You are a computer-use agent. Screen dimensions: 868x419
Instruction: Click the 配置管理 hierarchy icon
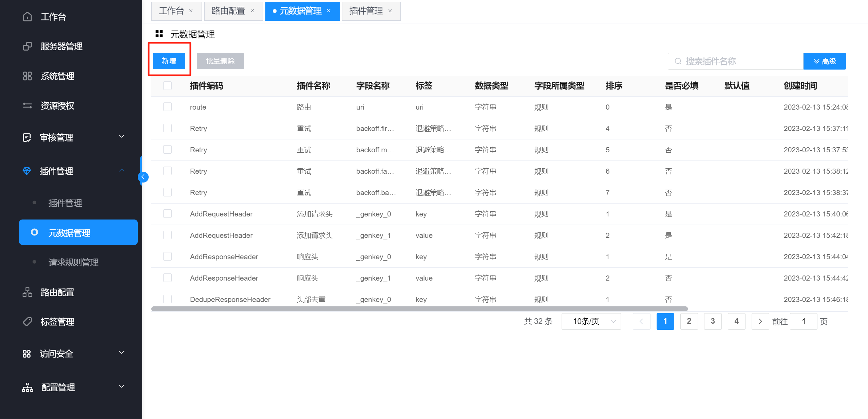(27, 387)
